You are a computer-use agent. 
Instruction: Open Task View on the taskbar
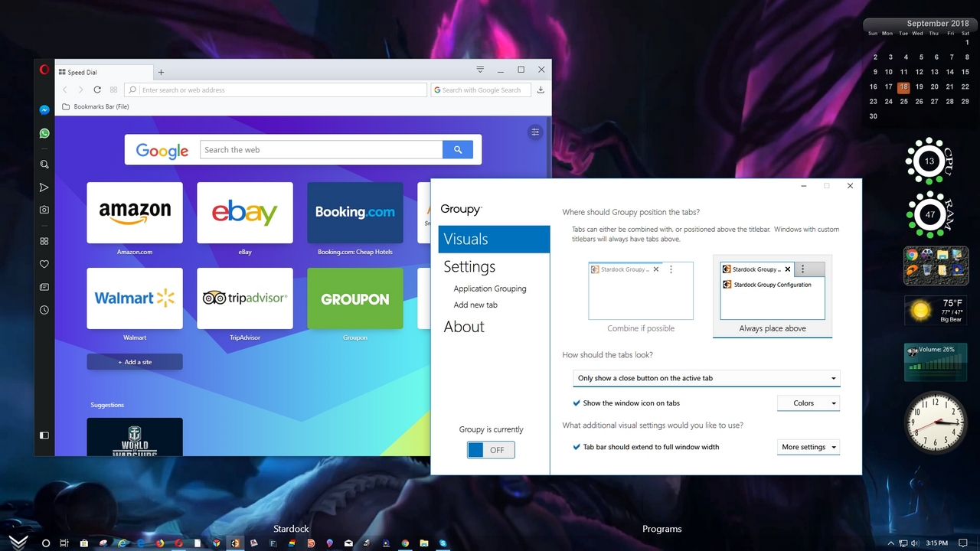pos(64,543)
